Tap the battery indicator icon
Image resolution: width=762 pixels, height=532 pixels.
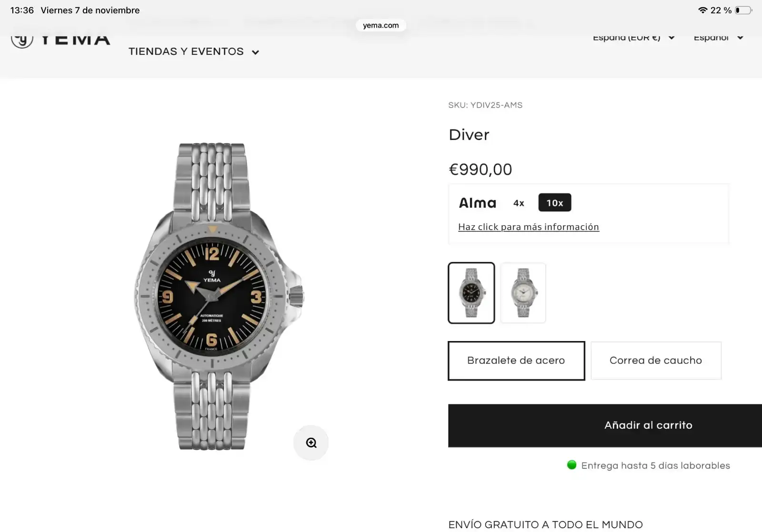(743, 10)
